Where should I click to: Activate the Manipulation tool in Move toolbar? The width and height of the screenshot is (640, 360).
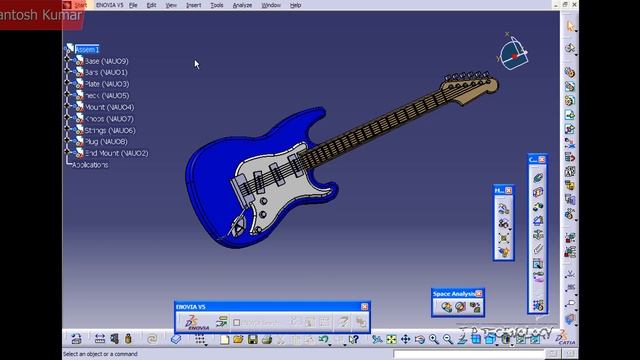click(504, 209)
